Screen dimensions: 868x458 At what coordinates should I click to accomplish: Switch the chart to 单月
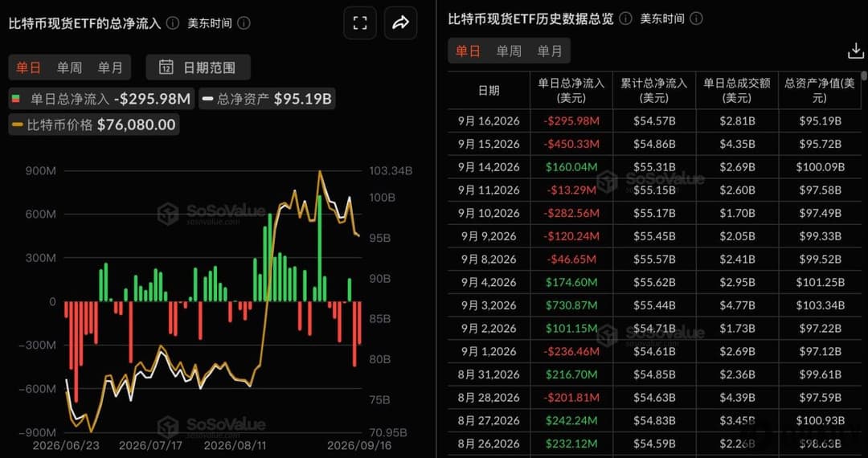(x=110, y=67)
